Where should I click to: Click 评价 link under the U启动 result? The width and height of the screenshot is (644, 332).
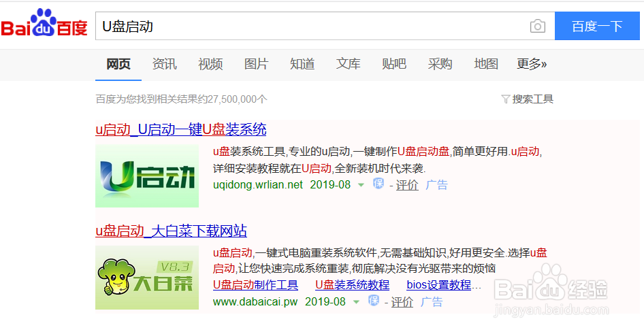(407, 185)
